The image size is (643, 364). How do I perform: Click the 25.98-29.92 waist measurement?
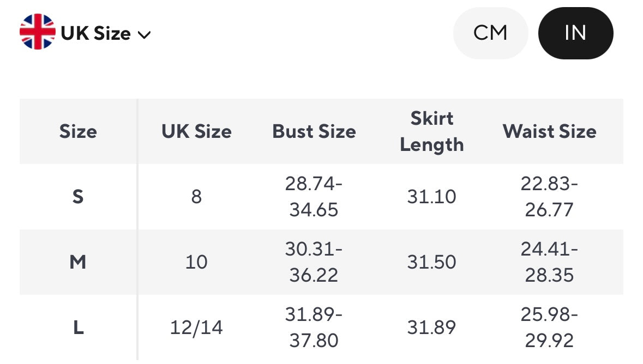550,327
